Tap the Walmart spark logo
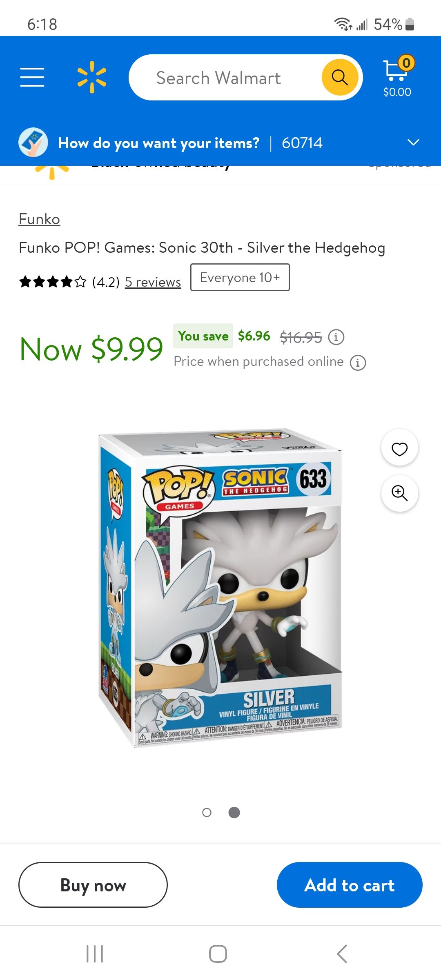The height and width of the screenshot is (980, 441). click(92, 77)
